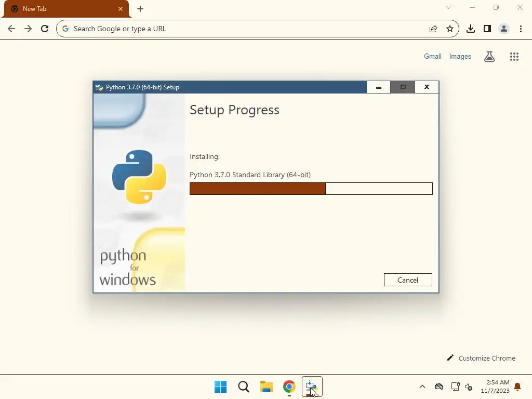Click Python Setup title bar icon

pos(99,87)
